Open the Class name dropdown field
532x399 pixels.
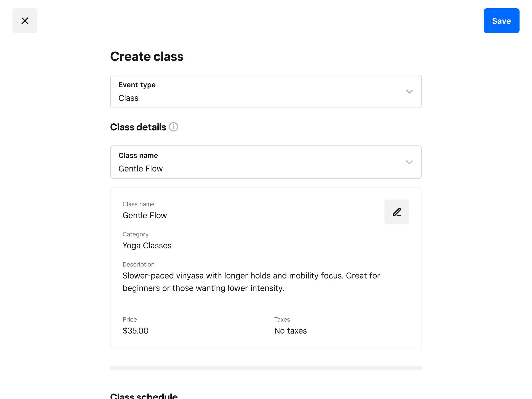[x=260, y=162]
